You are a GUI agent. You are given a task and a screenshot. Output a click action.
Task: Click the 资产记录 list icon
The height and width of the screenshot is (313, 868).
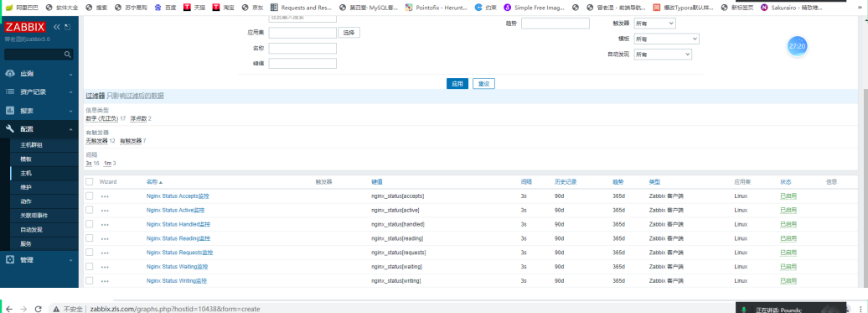10,91
